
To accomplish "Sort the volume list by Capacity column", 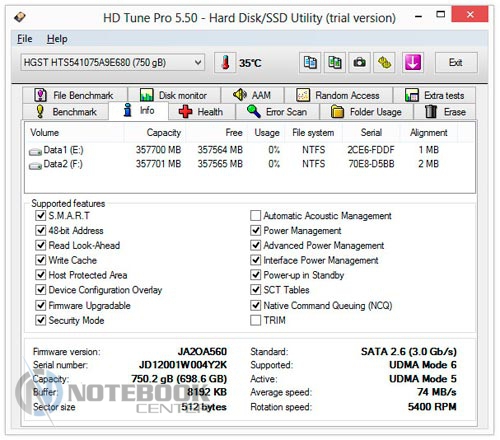I will (155, 133).
